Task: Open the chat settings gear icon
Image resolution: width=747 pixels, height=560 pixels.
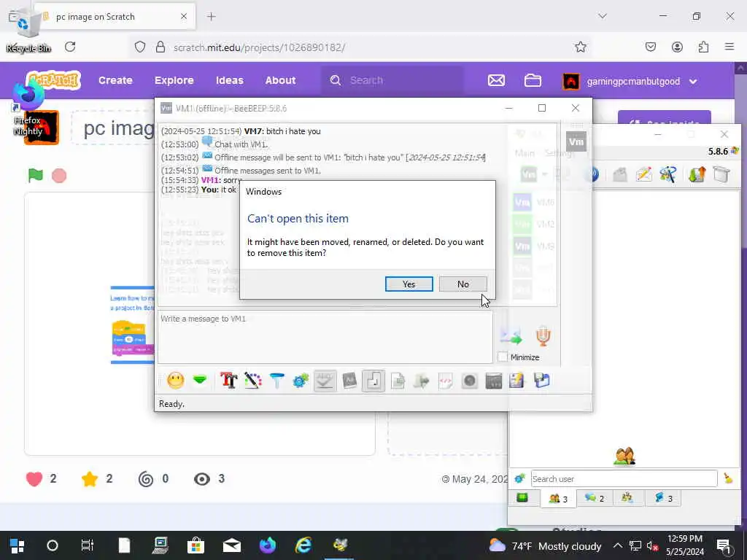Action: (x=301, y=381)
